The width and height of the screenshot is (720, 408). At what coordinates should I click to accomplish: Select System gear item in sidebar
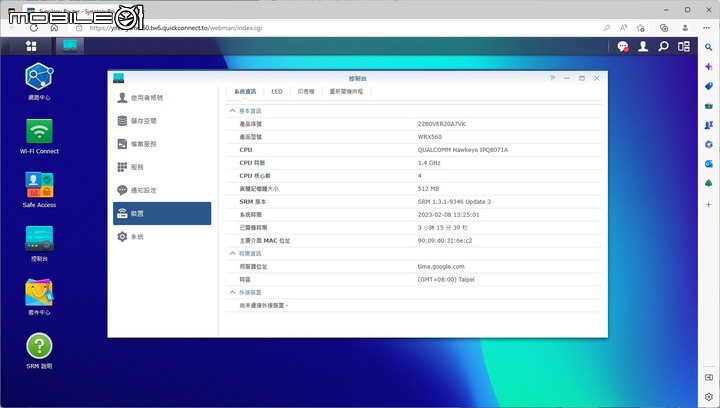pyautogui.click(x=162, y=237)
